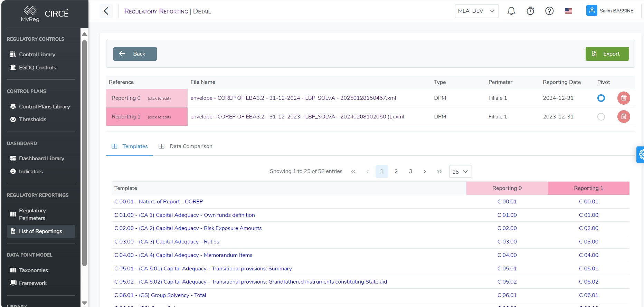Switch to the Data Comparison tab
Viewport: 644px width, 307px height.
[186, 146]
